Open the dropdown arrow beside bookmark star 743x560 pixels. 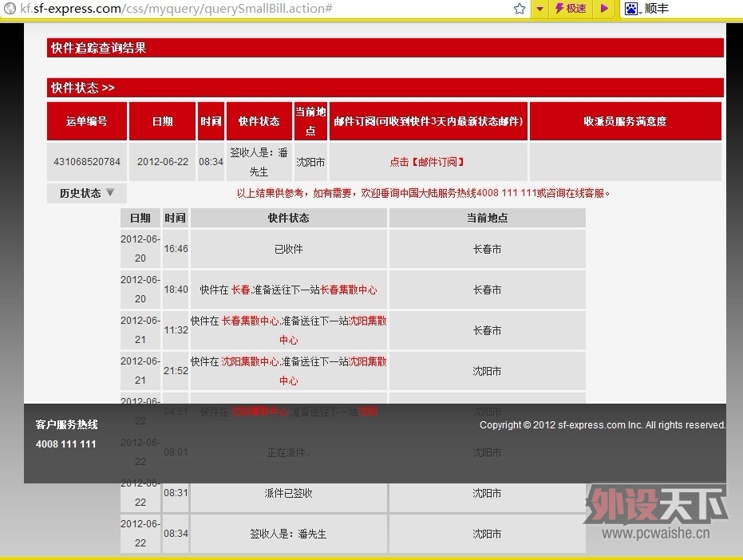pyautogui.click(x=539, y=9)
